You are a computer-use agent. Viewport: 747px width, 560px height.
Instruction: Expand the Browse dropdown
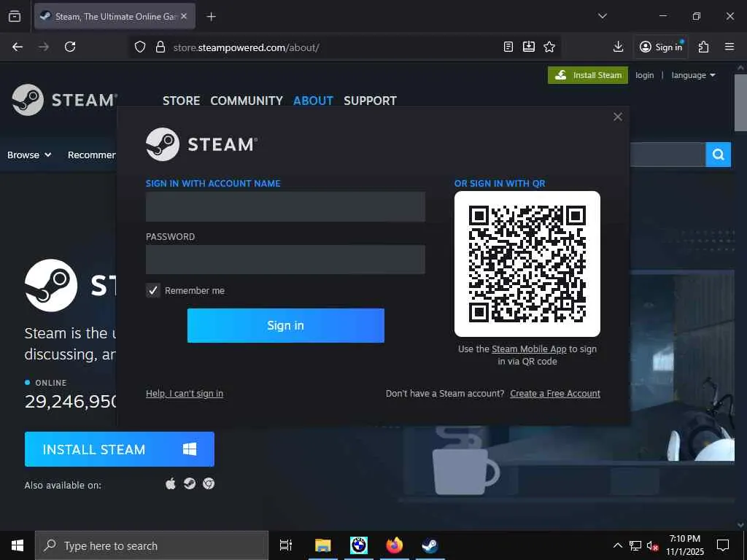click(x=29, y=155)
